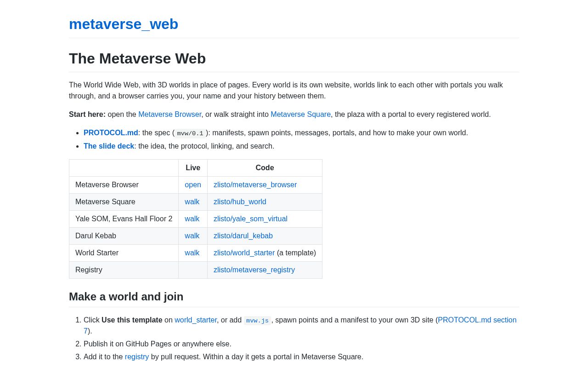The width and height of the screenshot is (588, 368).
Task: Click the 'Live' column header
Action: point(193,168)
